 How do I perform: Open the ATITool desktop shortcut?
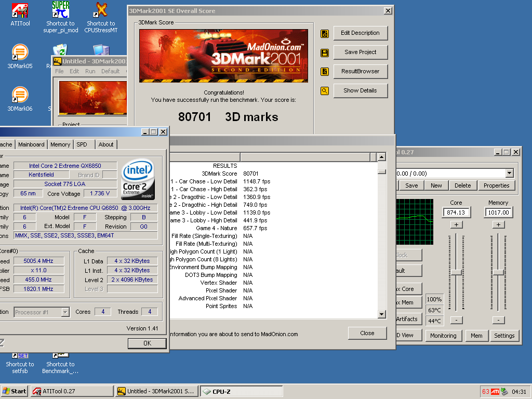[20, 15]
